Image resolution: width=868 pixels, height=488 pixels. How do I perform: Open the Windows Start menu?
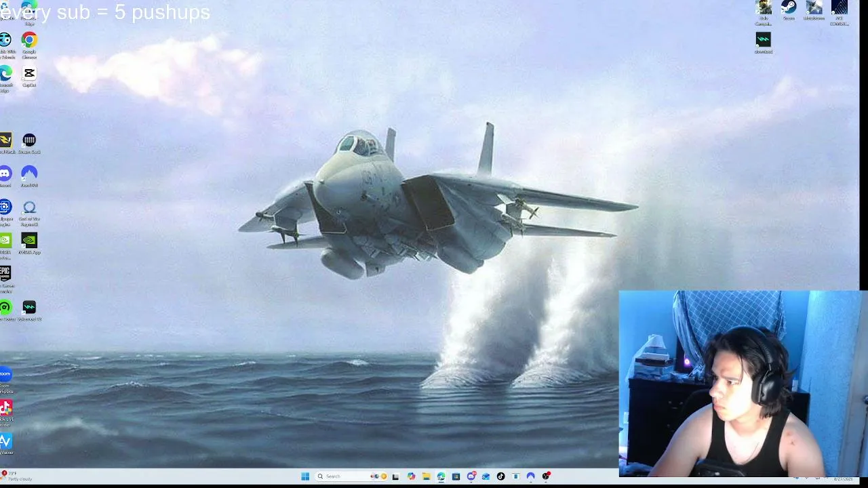coord(305,476)
